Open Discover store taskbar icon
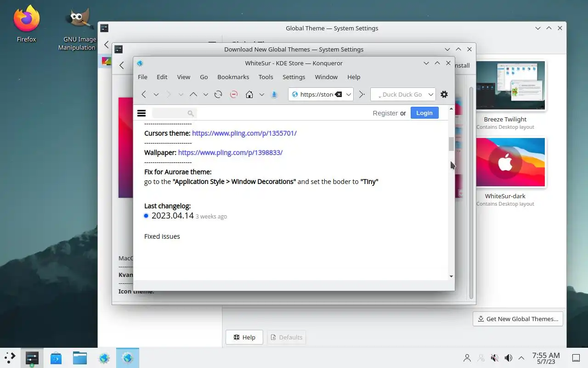Image resolution: width=588 pixels, height=368 pixels. [x=56, y=358]
